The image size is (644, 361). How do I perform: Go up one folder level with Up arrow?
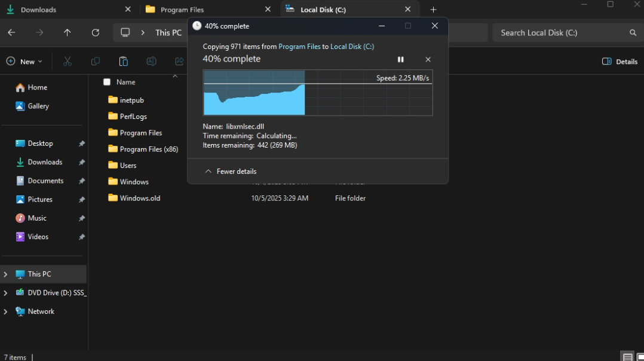click(68, 33)
